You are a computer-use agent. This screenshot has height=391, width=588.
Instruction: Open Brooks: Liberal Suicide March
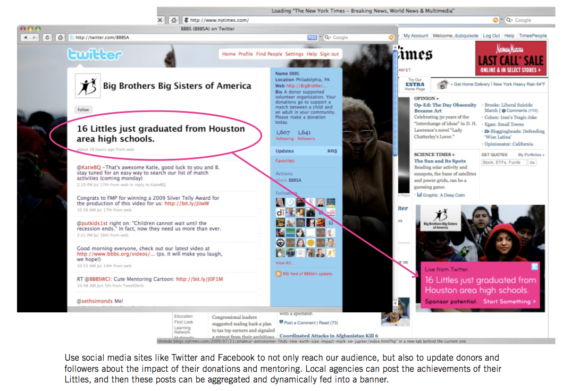coord(508,108)
